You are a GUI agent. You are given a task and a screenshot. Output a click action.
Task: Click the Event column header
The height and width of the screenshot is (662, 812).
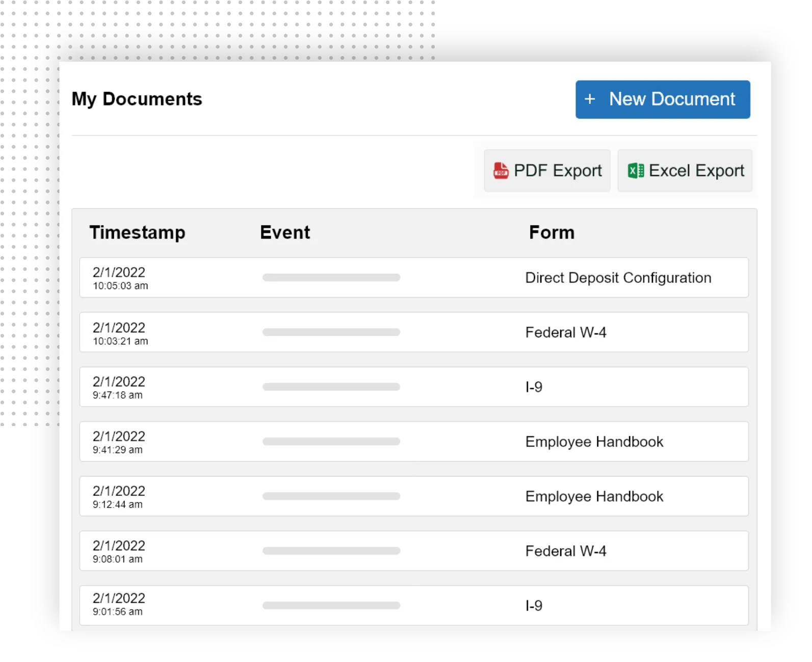(285, 232)
